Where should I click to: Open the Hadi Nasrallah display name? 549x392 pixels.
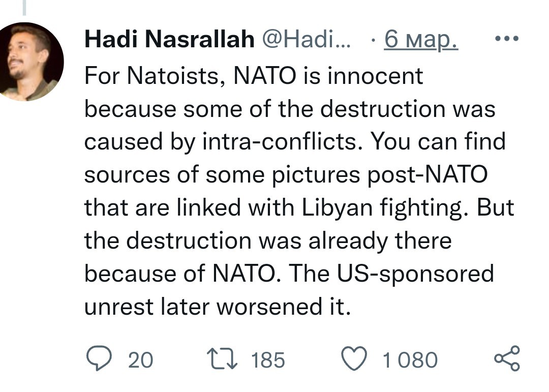[x=169, y=39]
